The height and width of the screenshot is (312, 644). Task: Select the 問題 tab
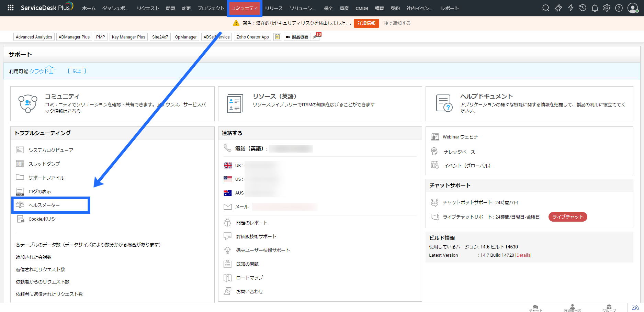[170, 8]
